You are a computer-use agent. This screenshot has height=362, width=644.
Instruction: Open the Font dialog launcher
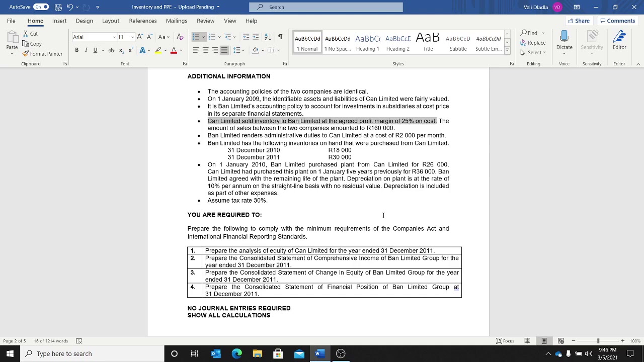[x=185, y=64]
